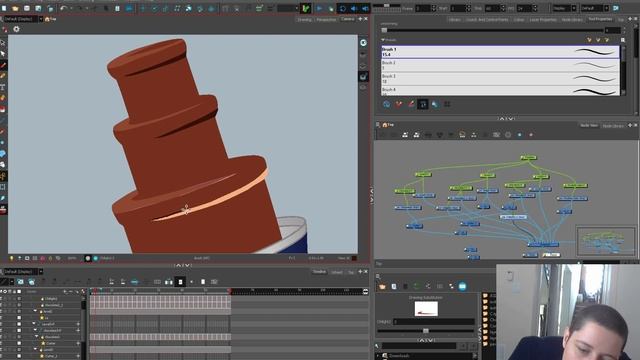The height and width of the screenshot is (360, 640).
Task: Select the Text tool in left toolbar
Action: [3, 87]
